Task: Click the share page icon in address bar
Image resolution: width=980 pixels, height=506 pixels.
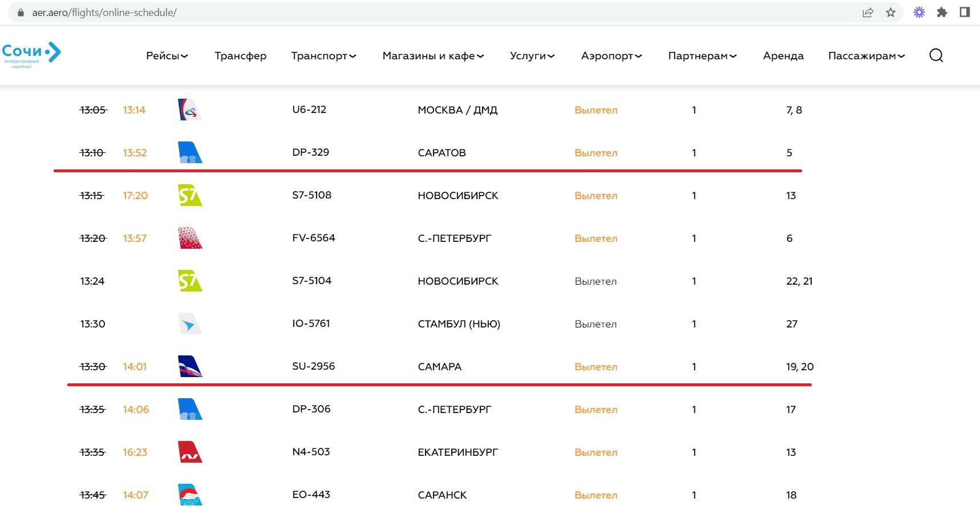Action: tap(868, 13)
